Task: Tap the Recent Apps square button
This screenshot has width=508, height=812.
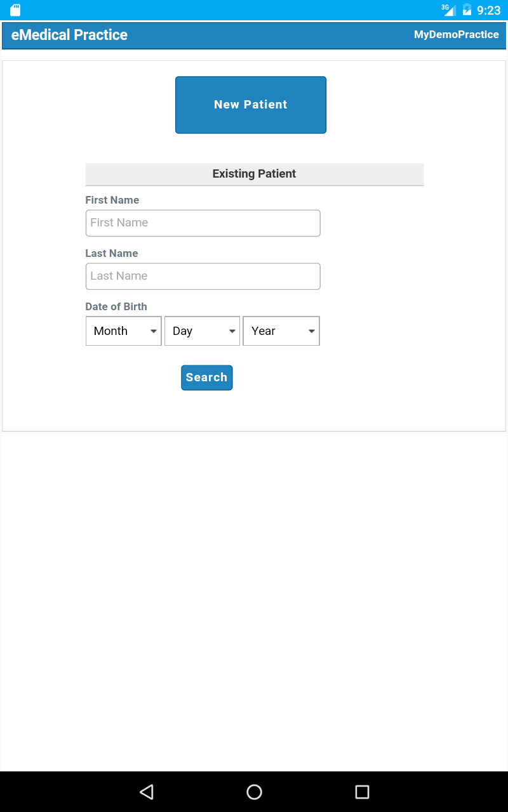Action: [361, 792]
